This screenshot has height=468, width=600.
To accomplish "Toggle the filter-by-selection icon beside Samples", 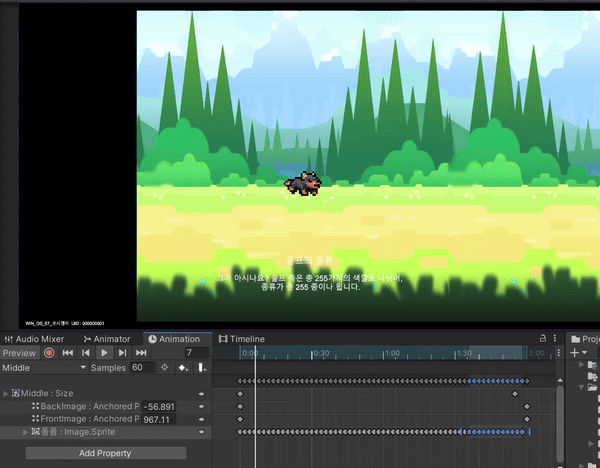I will coord(165,368).
